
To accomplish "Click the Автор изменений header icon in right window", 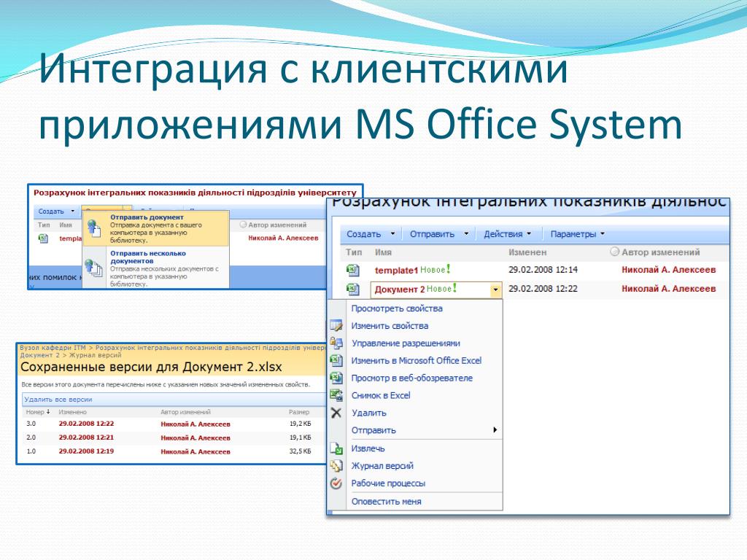I will click(x=614, y=252).
